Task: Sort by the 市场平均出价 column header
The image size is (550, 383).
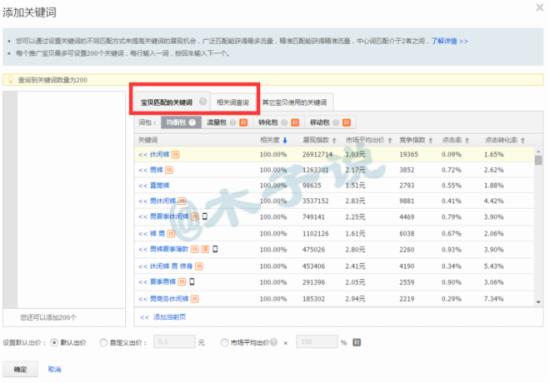Action: click(369, 140)
